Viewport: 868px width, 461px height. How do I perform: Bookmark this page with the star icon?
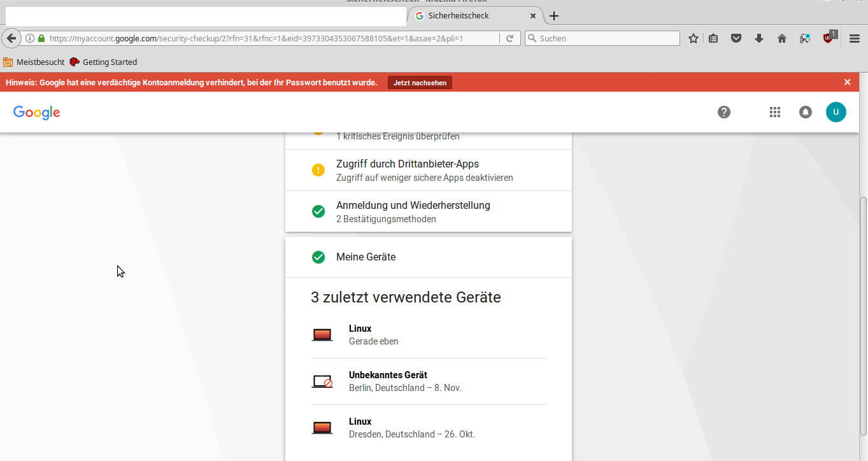point(694,39)
